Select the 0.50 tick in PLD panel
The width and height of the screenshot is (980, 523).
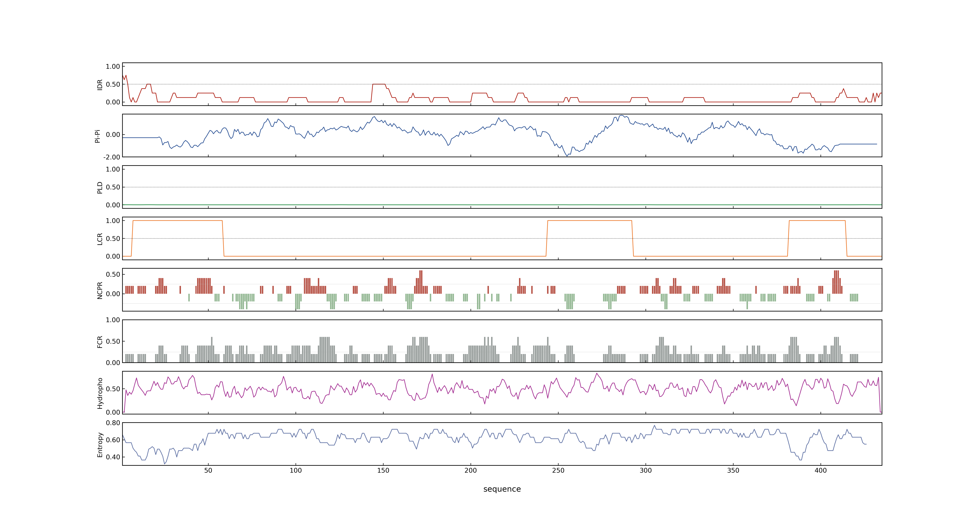coord(113,187)
